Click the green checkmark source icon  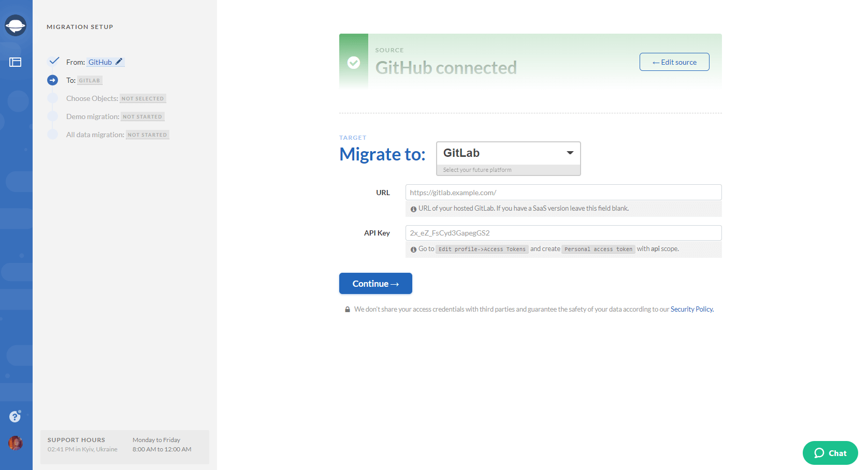point(354,63)
